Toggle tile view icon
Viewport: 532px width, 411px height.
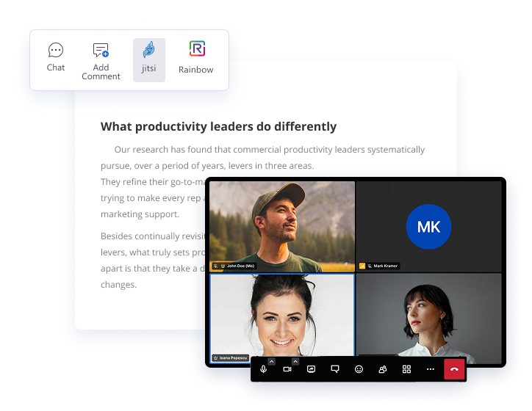point(406,369)
